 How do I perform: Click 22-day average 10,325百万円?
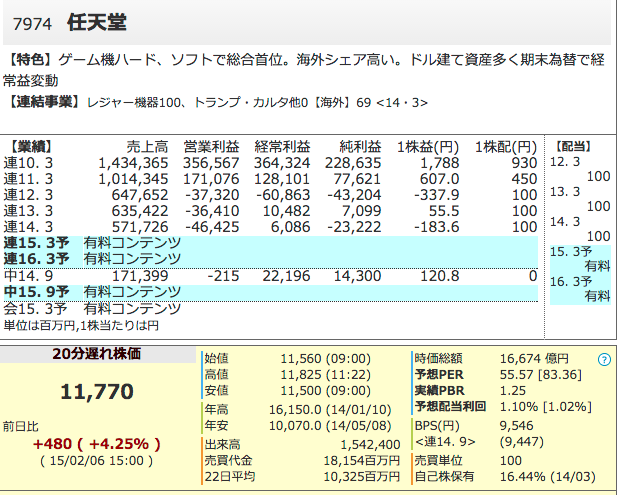click(362, 477)
